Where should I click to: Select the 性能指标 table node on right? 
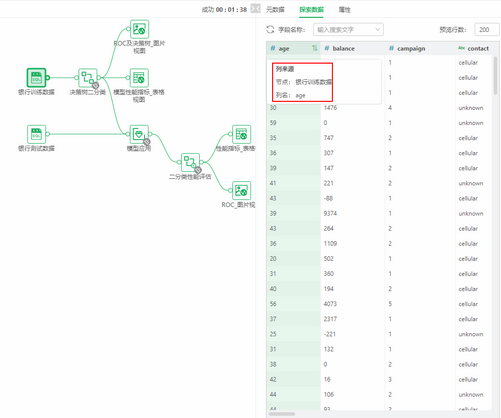242,134
